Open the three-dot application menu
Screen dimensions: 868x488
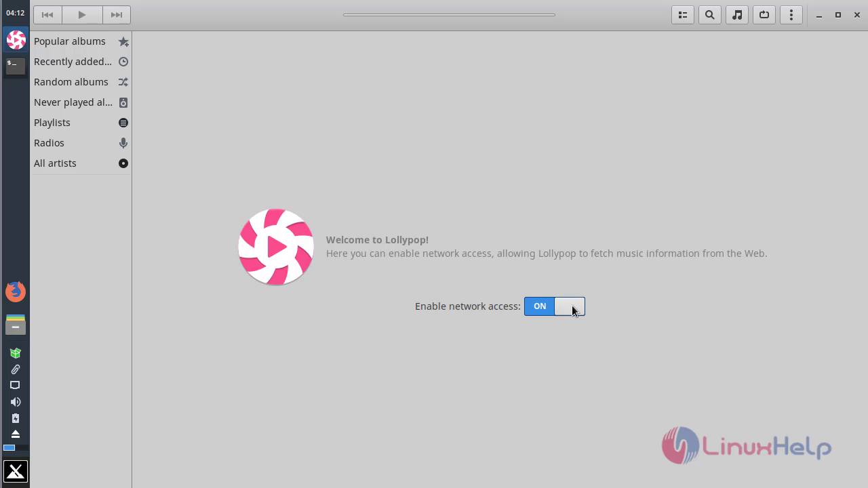pos(791,15)
